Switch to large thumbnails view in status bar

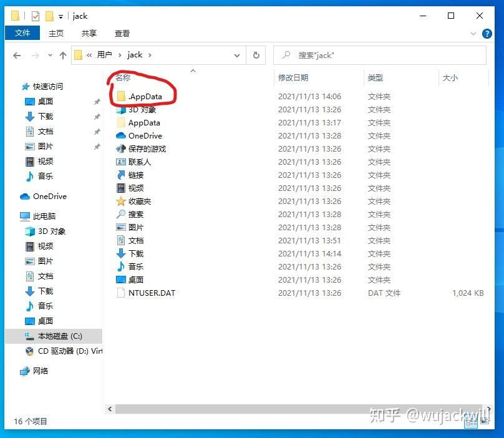[x=484, y=421]
